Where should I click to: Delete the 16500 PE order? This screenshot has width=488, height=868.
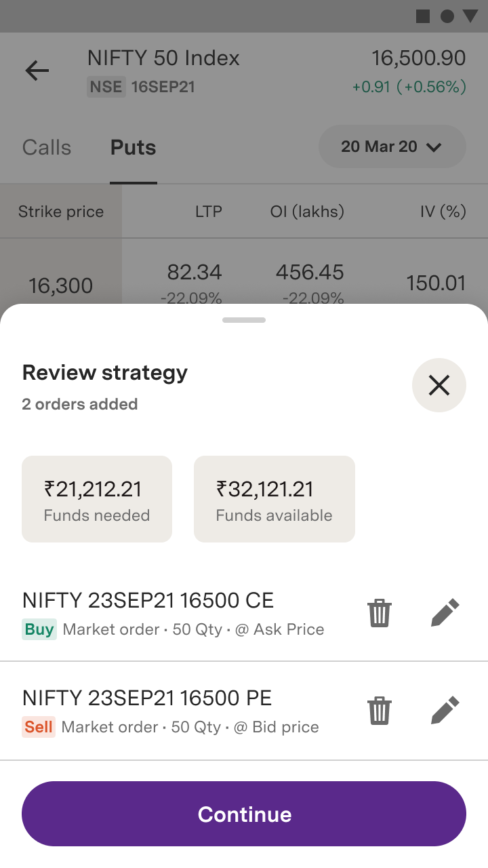tap(380, 710)
